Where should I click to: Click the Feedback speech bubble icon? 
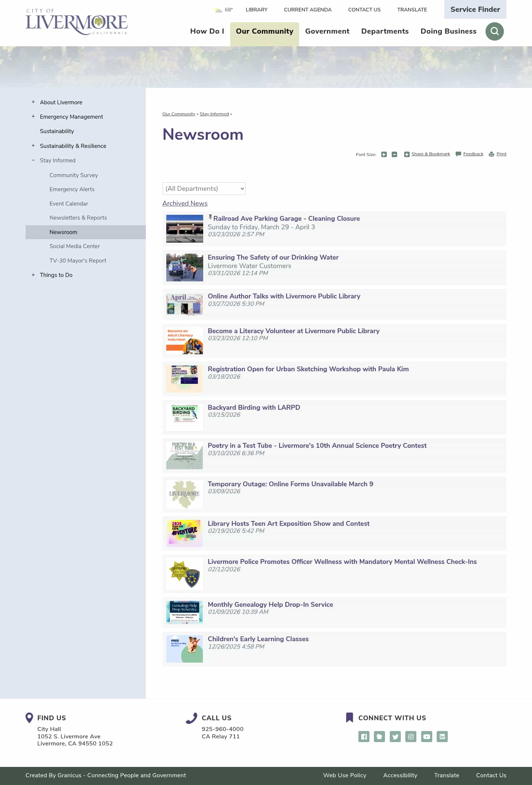coord(458,154)
